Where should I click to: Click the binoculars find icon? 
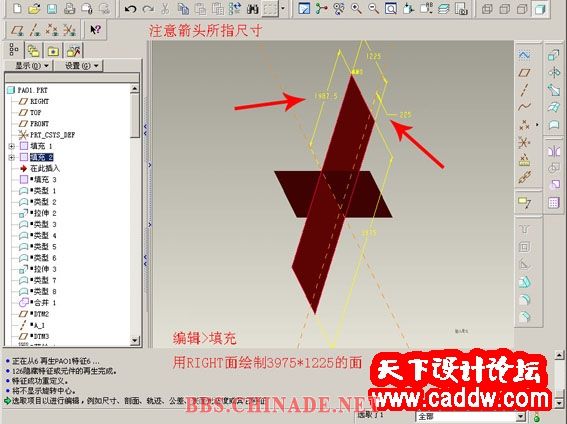point(252,9)
